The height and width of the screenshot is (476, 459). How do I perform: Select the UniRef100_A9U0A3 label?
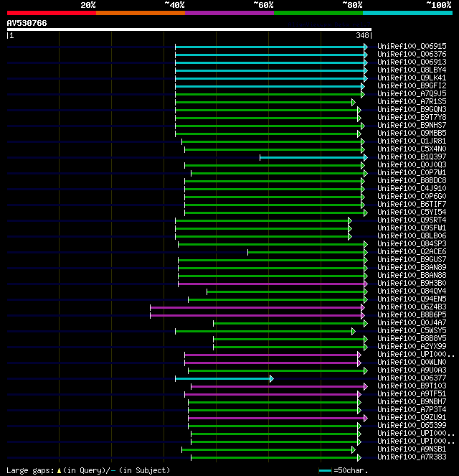pos(412,370)
